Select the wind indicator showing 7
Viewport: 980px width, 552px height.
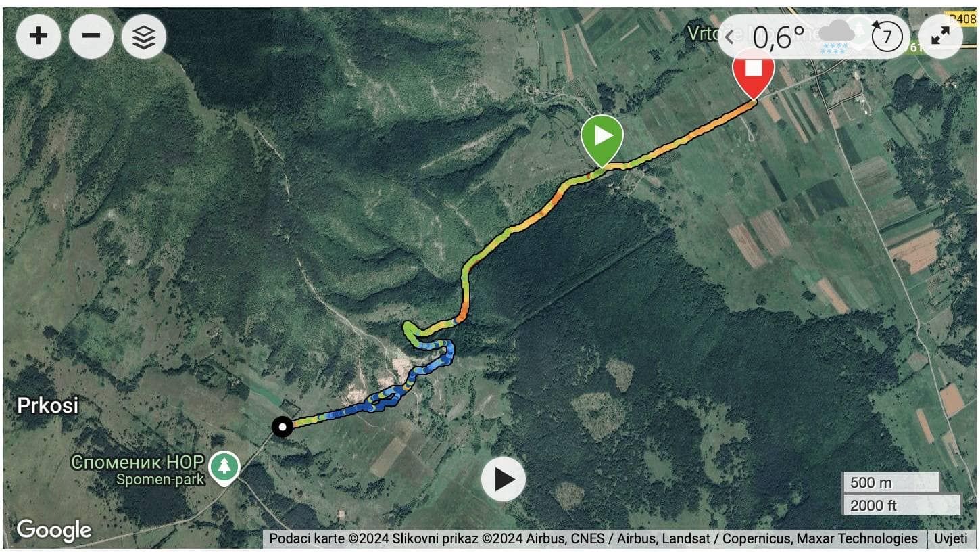pyautogui.click(x=887, y=37)
